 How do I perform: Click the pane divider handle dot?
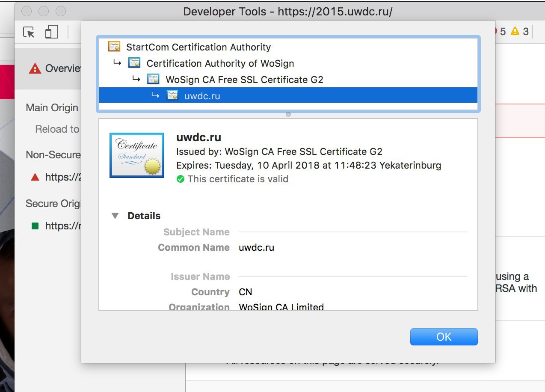pos(288,114)
